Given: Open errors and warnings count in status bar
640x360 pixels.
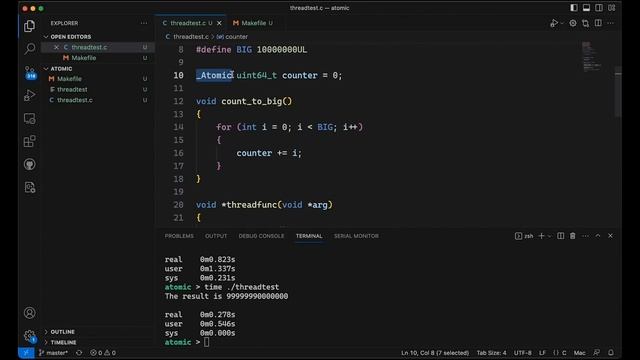Looking at the screenshot, I should 103,353.
